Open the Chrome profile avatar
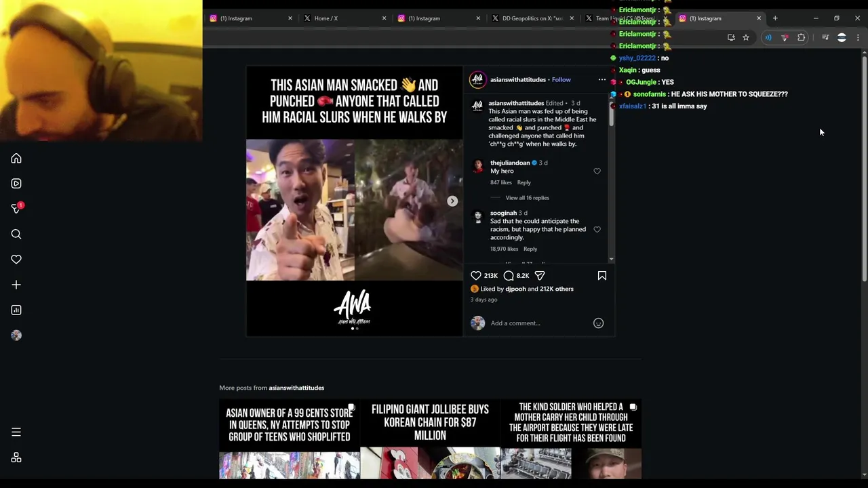This screenshot has width=868, height=488. click(842, 38)
